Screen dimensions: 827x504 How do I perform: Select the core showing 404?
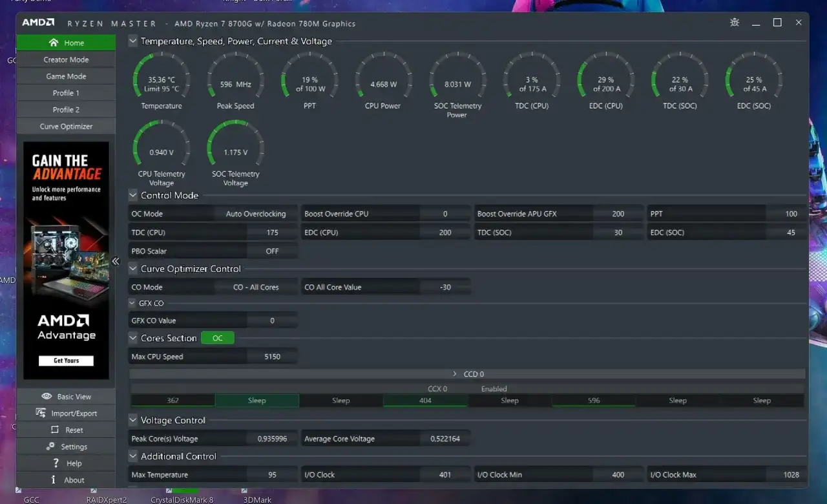click(425, 401)
